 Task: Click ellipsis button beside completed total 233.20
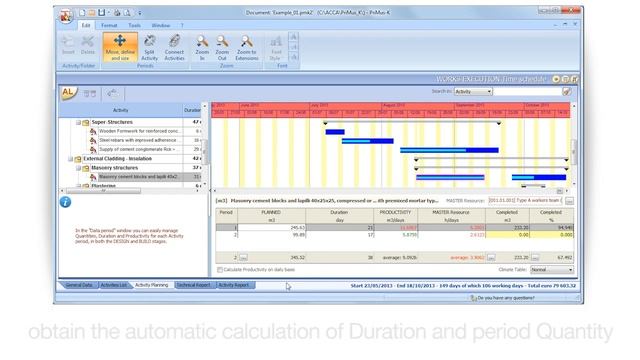coord(535,258)
